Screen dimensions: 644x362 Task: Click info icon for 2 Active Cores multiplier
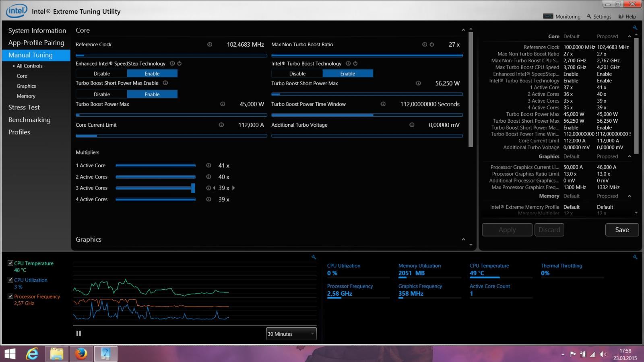point(208,177)
